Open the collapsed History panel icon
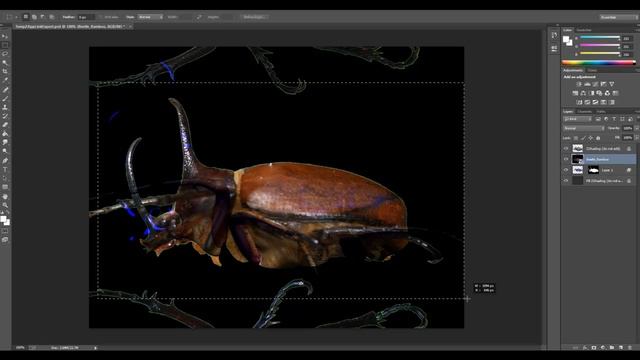 pos(554,36)
